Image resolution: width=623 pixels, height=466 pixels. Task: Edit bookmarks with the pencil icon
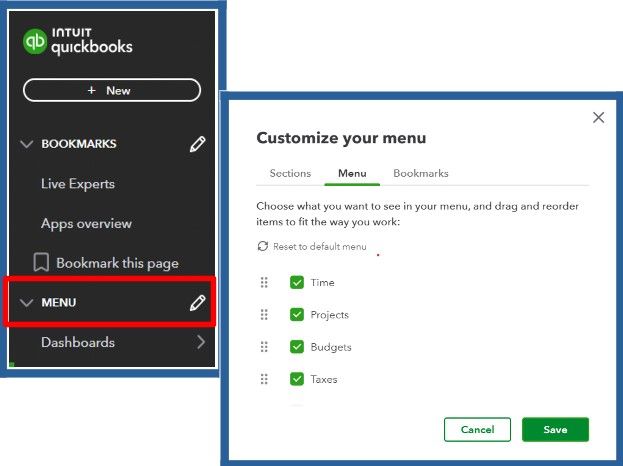pyautogui.click(x=197, y=144)
